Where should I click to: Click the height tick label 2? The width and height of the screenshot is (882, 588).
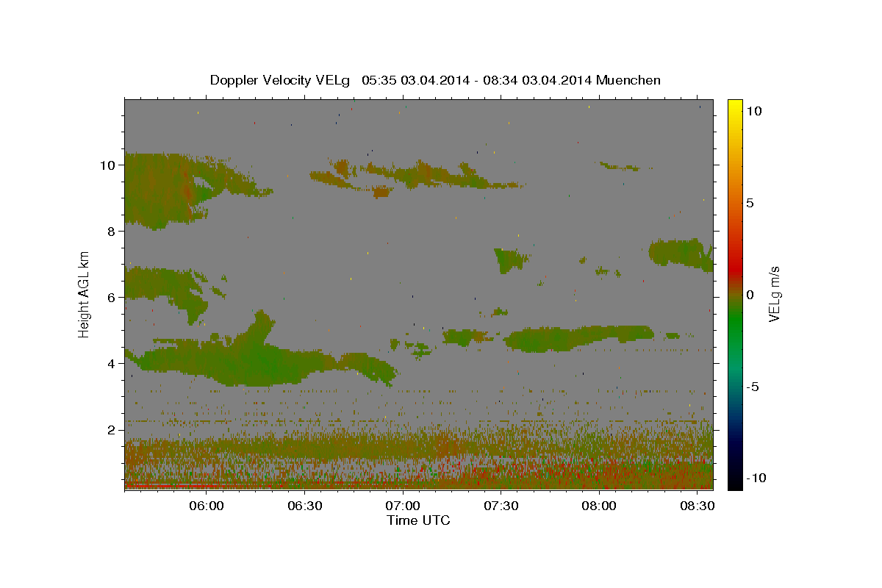[111, 430]
